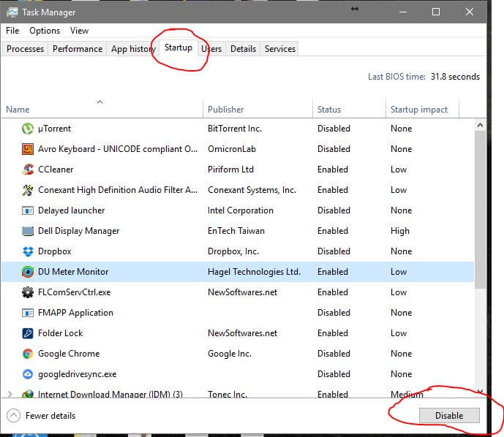Click the Disable button

coord(449,416)
